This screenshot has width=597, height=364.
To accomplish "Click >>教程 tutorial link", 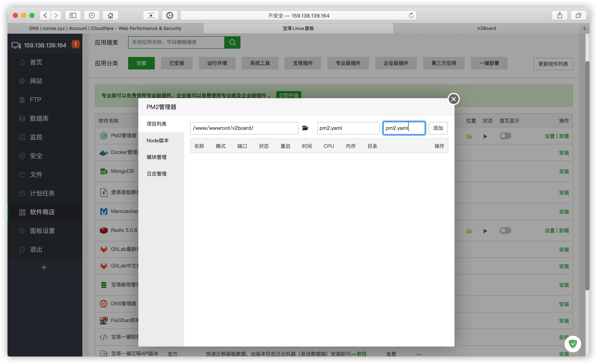I will (359, 354).
